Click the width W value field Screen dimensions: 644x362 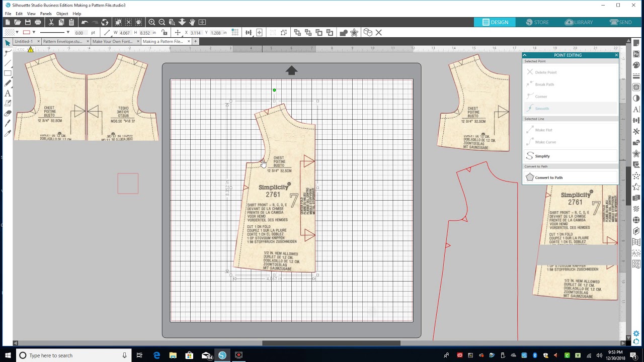point(125,33)
